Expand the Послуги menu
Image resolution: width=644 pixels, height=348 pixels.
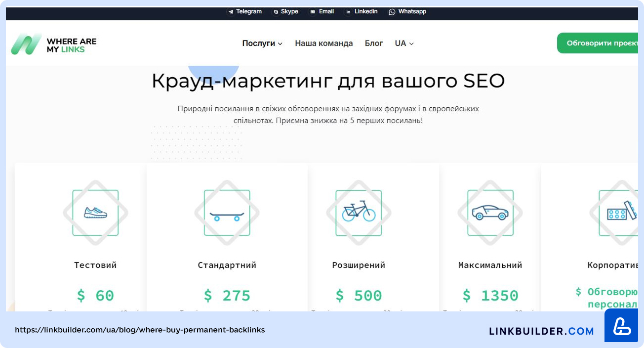262,43
